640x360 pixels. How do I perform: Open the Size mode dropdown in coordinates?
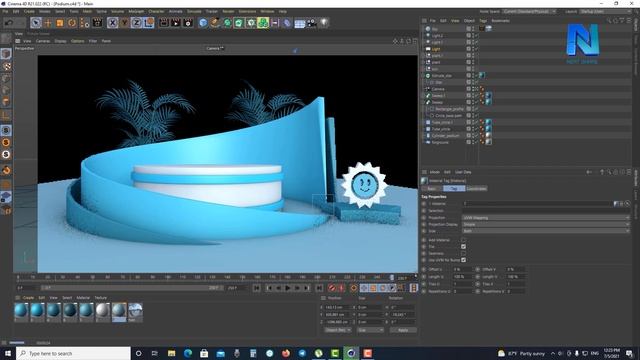pyautogui.click(x=370, y=330)
